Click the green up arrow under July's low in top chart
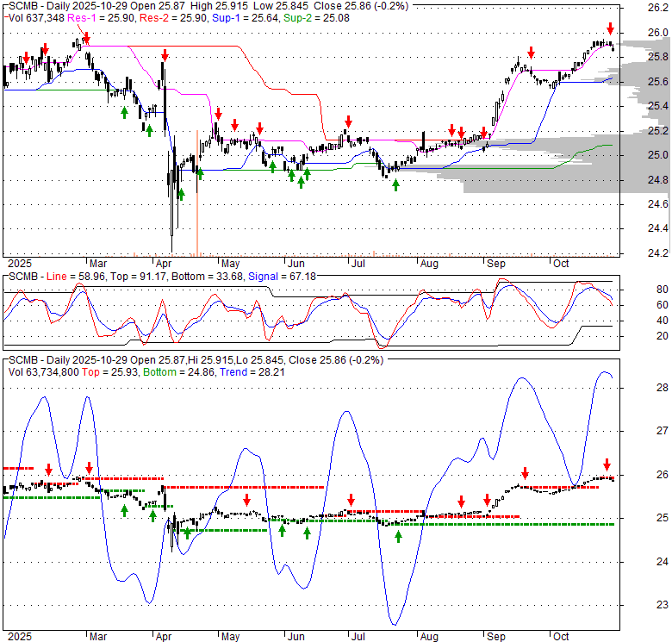This screenshot has height=642, width=672. (x=395, y=184)
